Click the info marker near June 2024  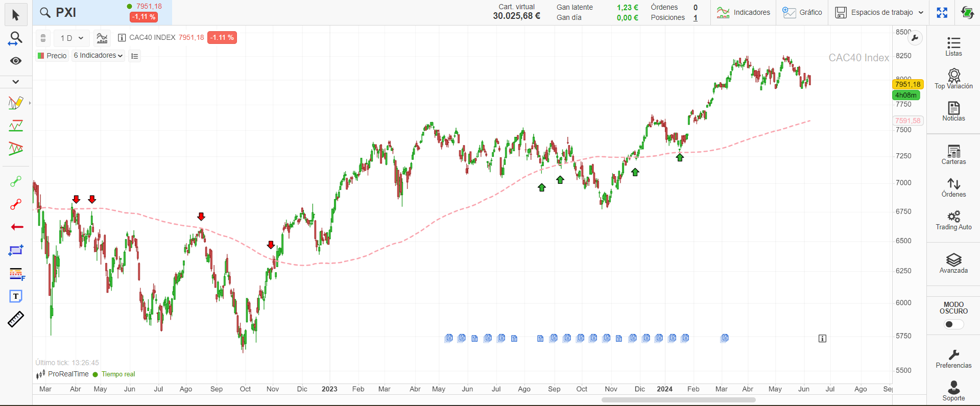click(x=822, y=338)
